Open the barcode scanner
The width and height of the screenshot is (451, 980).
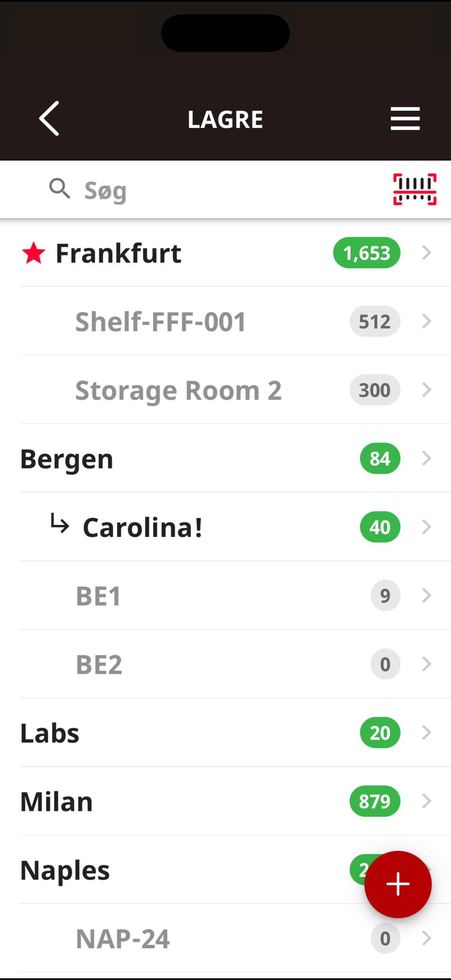point(414,189)
